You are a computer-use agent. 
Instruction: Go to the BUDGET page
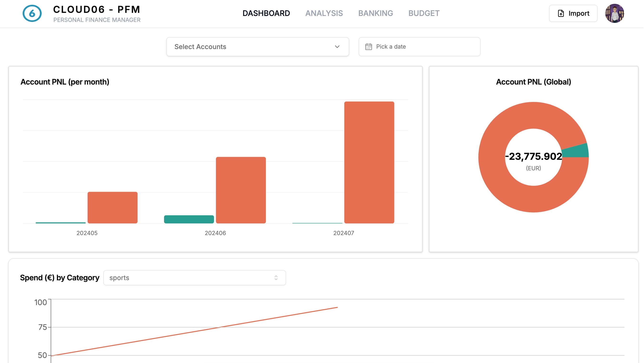(x=424, y=13)
